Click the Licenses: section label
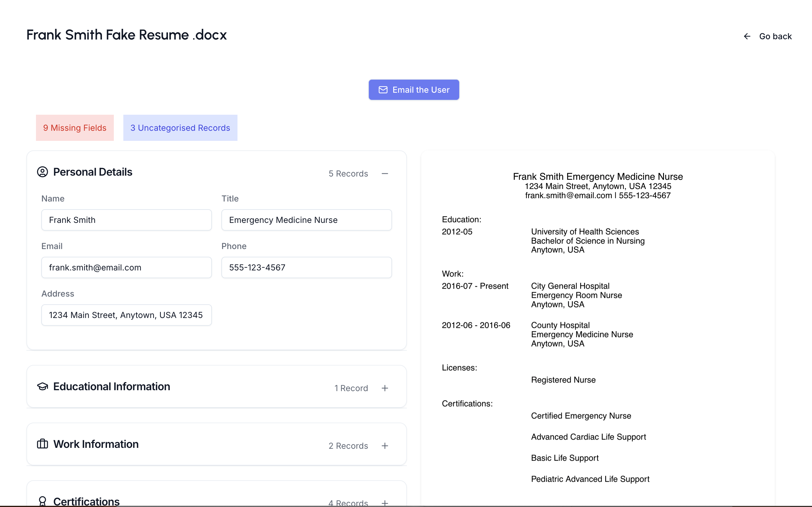This screenshot has width=812, height=507. tap(459, 368)
